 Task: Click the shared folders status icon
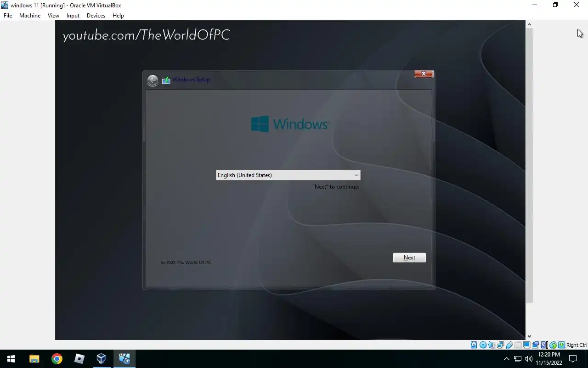[518, 345]
